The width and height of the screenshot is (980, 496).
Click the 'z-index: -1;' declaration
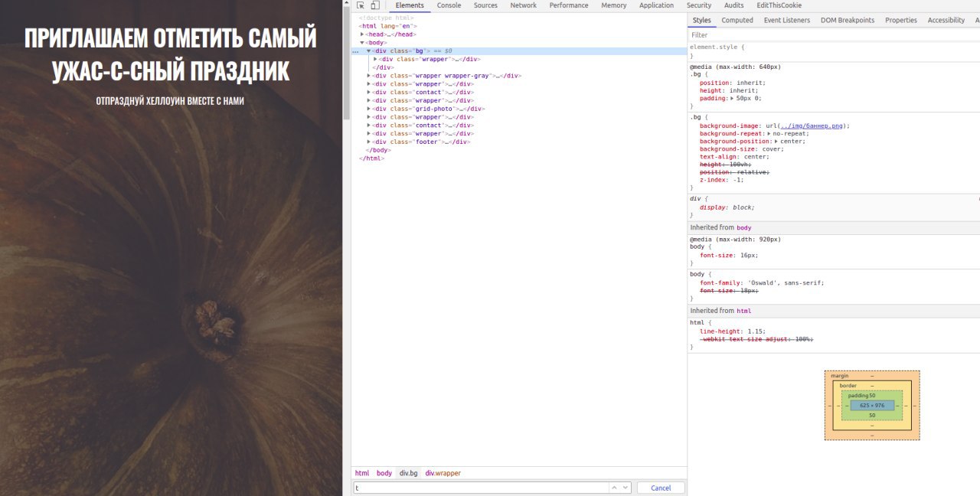[723, 180]
